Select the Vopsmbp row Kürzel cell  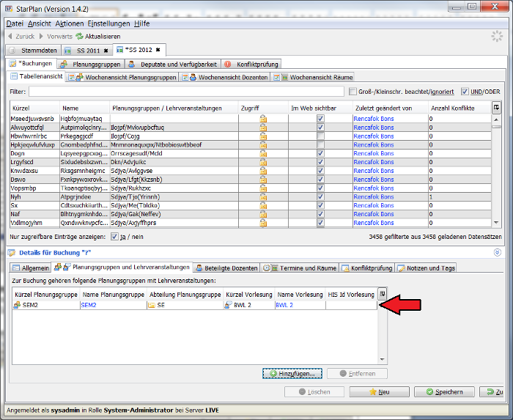[x=35, y=188]
